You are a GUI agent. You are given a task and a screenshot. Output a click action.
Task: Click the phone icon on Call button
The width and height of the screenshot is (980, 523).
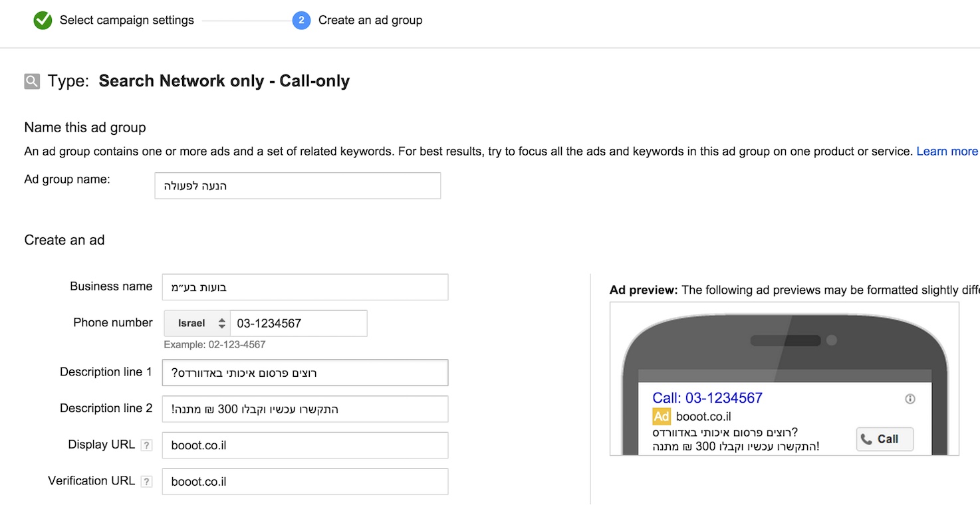click(x=866, y=439)
